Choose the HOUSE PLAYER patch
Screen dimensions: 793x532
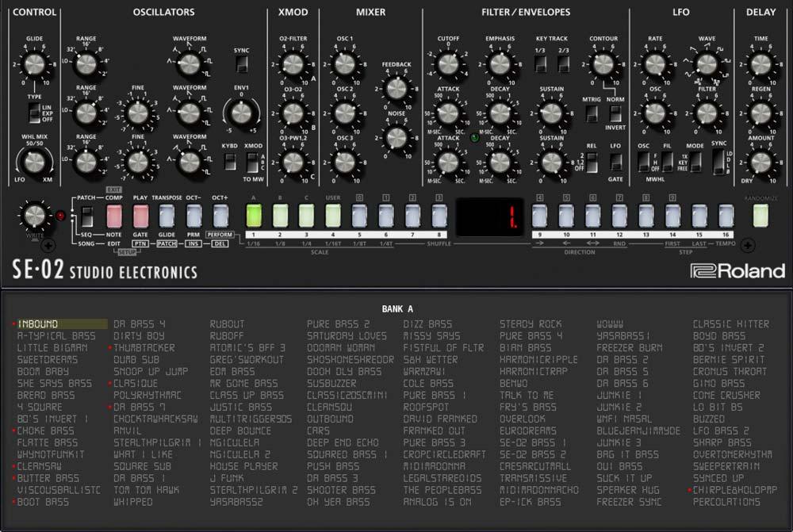[x=243, y=466]
